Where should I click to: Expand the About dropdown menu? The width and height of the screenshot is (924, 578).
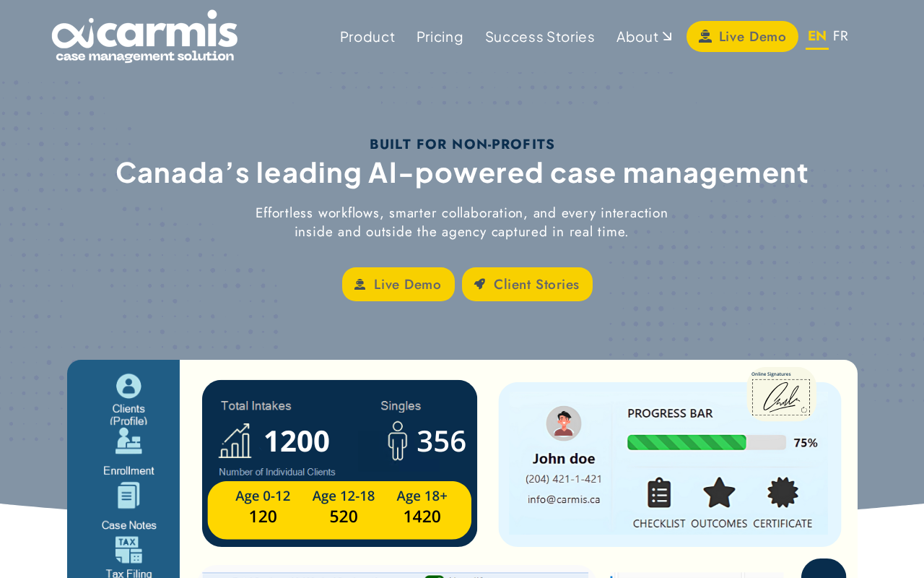point(644,37)
